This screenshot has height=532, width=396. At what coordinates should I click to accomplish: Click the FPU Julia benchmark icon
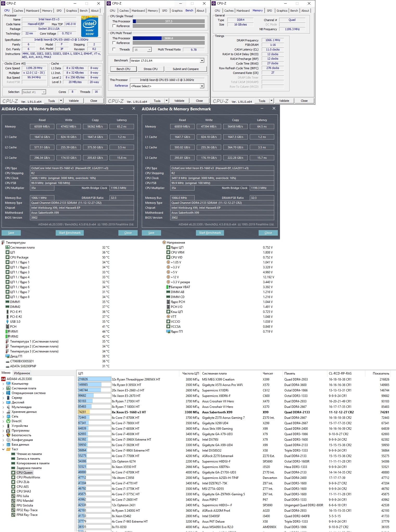[13, 496]
